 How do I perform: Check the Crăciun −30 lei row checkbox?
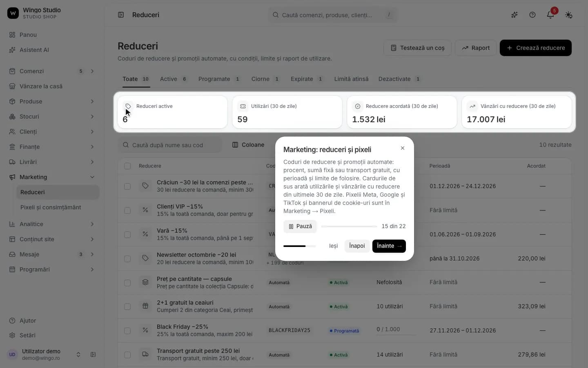[x=127, y=186]
